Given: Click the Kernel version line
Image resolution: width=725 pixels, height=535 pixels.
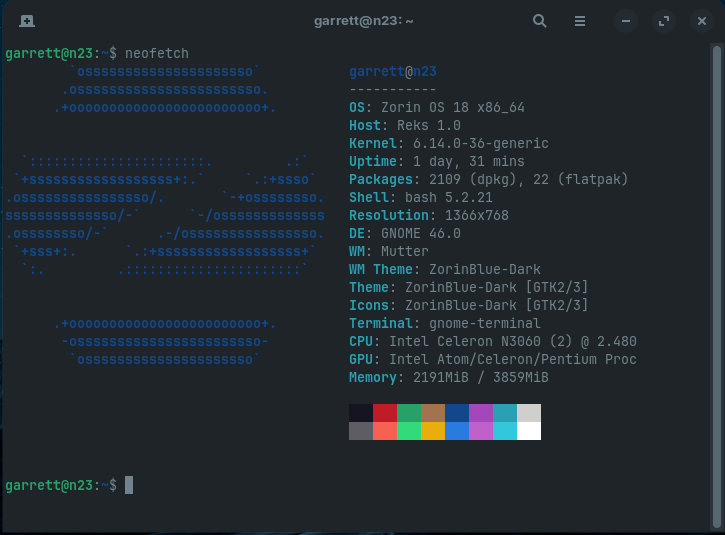Looking at the screenshot, I should [x=449, y=143].
